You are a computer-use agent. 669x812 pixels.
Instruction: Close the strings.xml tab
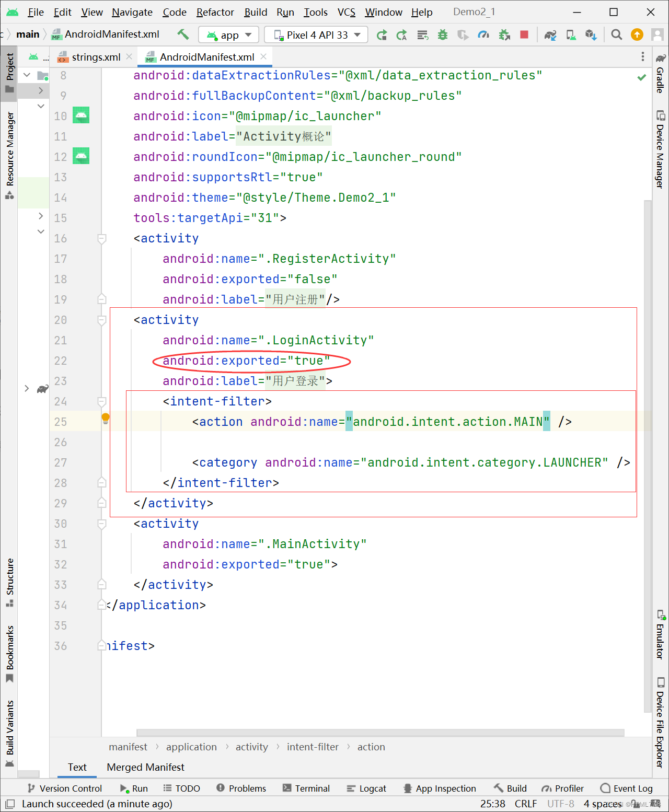[x=129, y=56]
